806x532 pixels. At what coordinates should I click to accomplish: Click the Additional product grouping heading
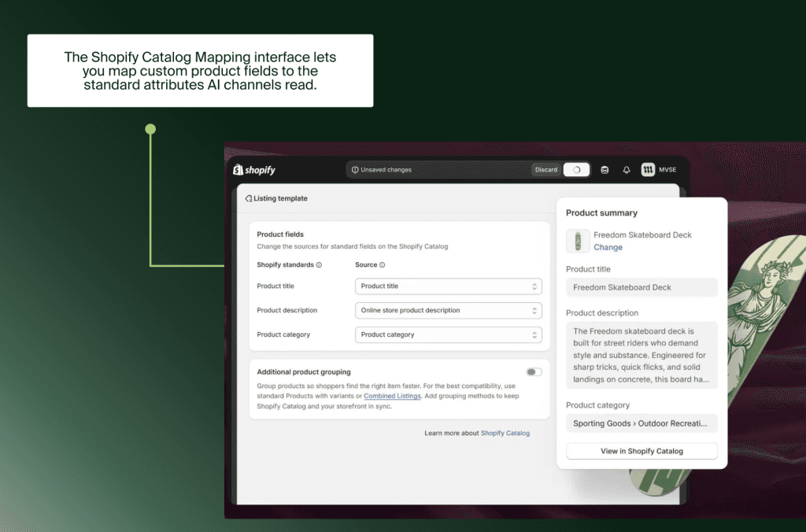click(x=304, y=371)
